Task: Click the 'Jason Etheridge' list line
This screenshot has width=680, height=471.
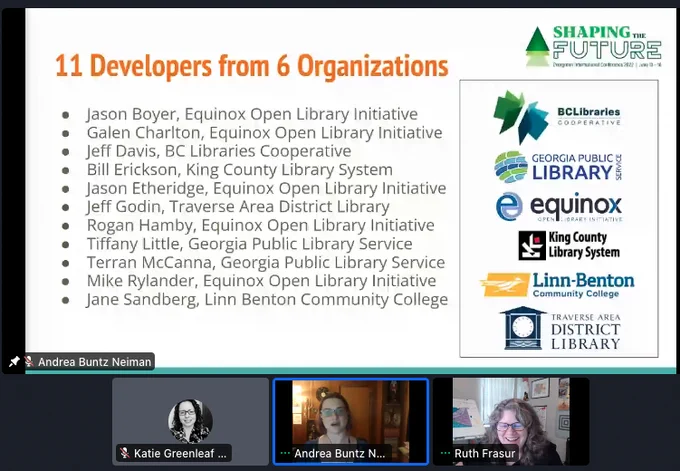Action: (x=266, y=188)
